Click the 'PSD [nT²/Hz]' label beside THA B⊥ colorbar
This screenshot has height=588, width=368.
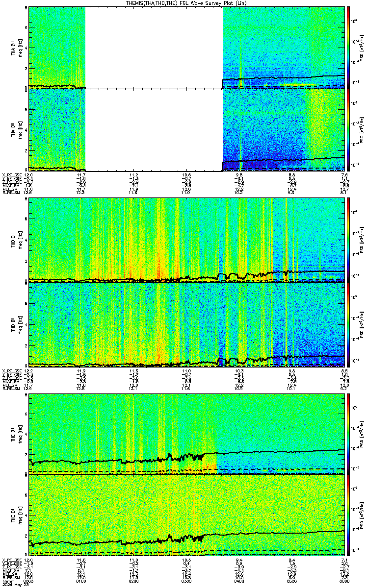[362, 48]
